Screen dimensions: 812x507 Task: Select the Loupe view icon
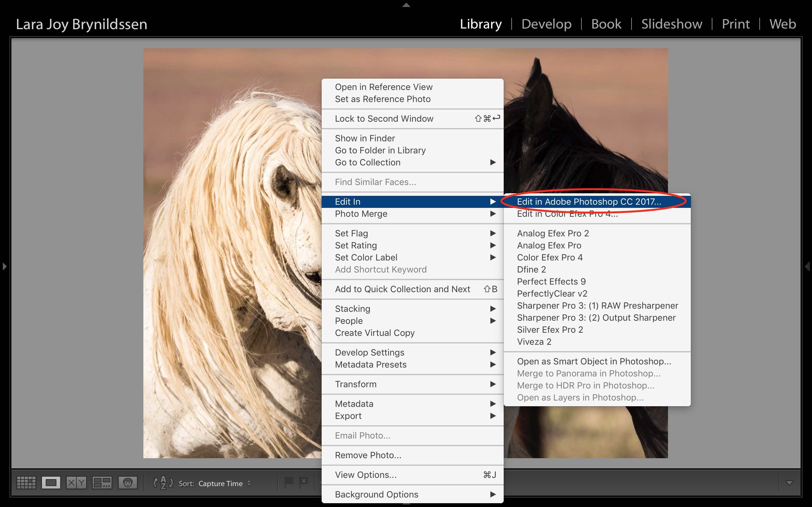51,483
